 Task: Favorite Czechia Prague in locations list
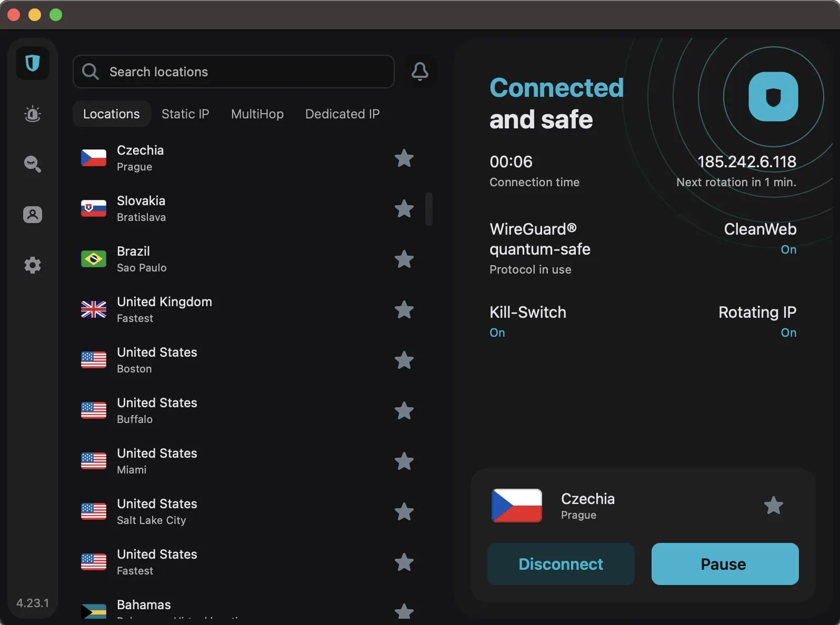click(404, 158)
